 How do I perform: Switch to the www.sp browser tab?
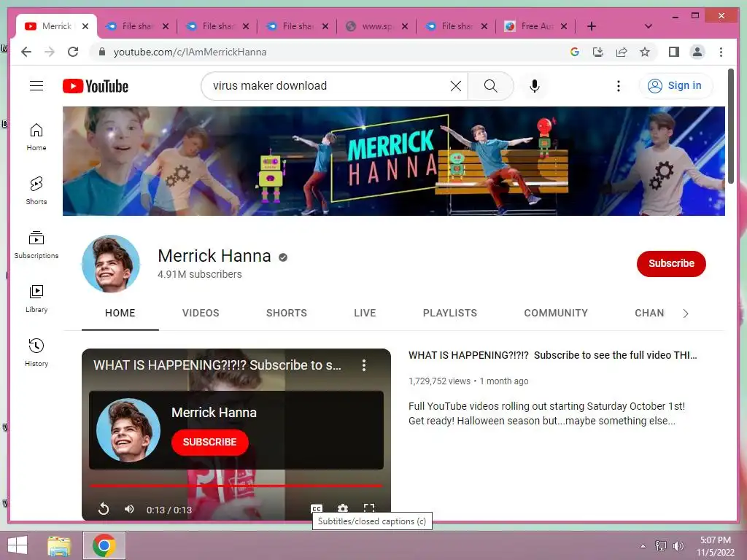pos(376,26)
